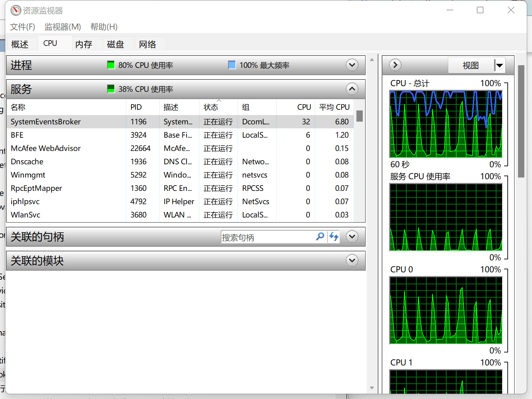Screen dimensions: 532x399
Task: Click the CPU 0 usage graph
Action: tap(446, 310)
